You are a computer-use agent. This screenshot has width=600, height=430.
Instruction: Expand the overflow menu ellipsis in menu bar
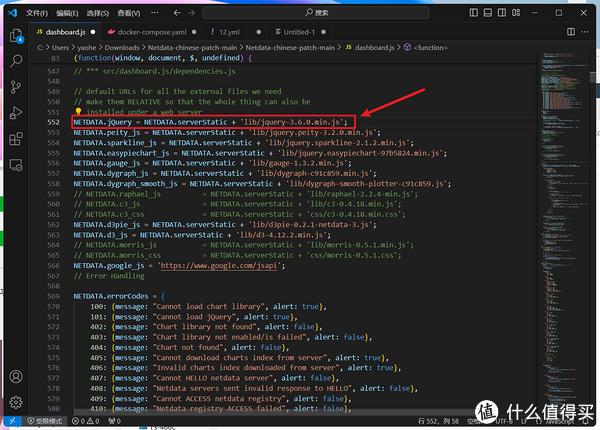155,13
